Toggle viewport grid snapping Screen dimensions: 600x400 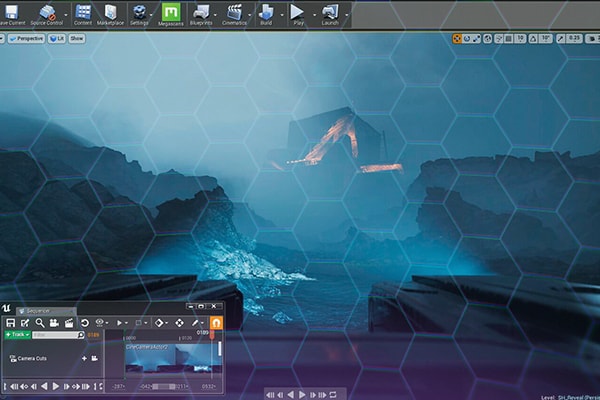508,38
